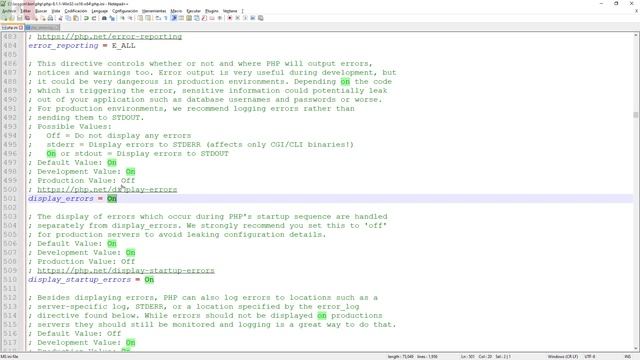
Task: Click 'display_errors' on line 501
Action: pos(61,198)
